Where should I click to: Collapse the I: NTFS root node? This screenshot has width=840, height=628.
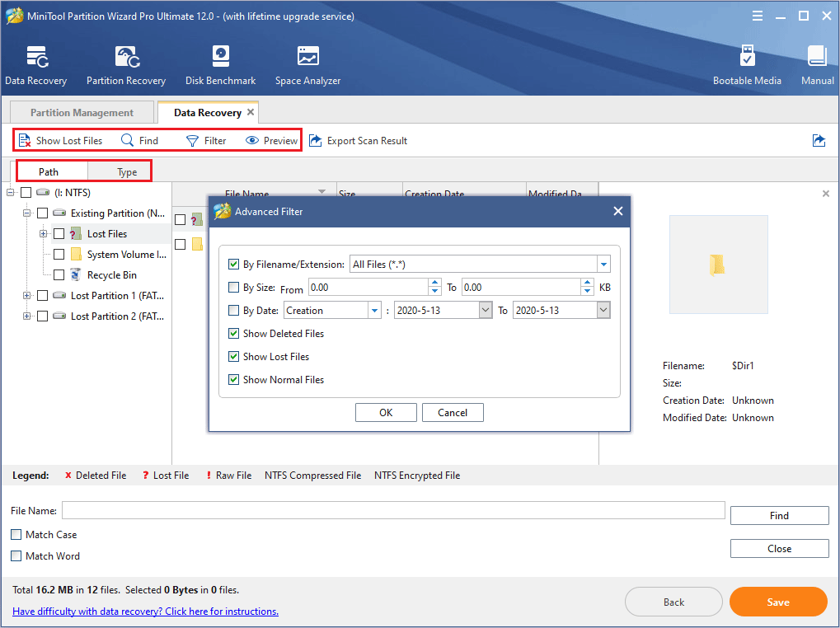(10, 192)
